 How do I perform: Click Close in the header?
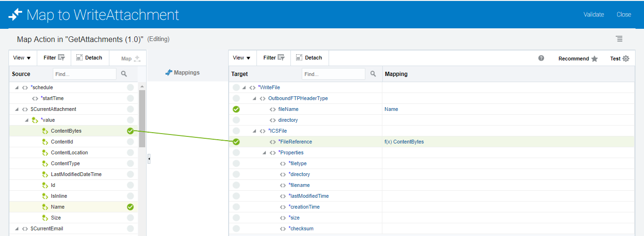624,14
